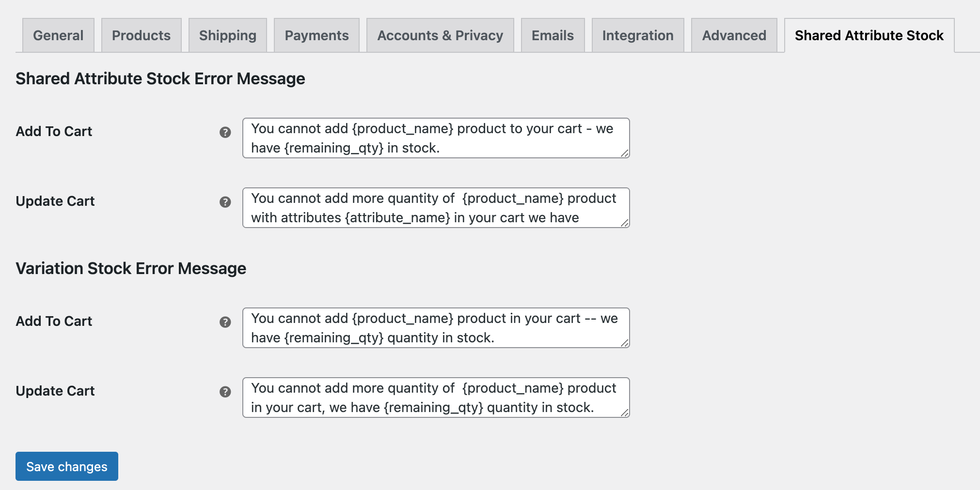Click help icon for Variation Update Cart
The height and width of the screenshot is (490, 980).
pos(225,392)
